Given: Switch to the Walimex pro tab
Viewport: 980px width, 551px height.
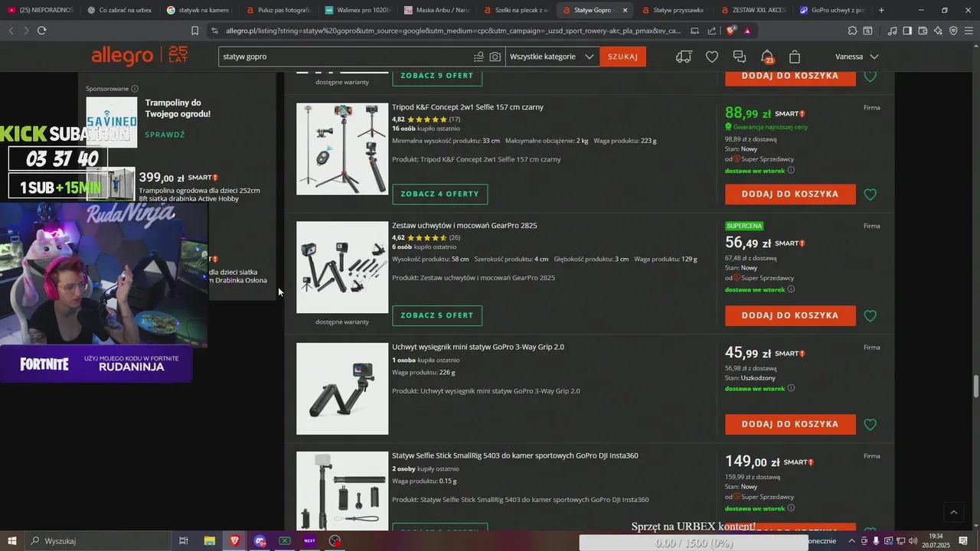Looking at the screenshot, I should click(358, 10).
